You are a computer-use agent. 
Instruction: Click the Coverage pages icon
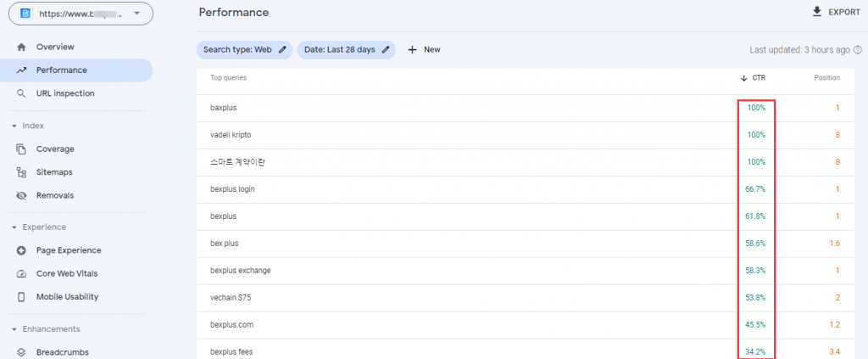tap(21, 149)
